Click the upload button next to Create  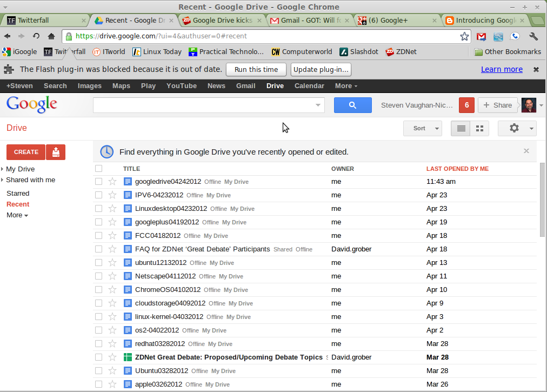tap(56, 152)
